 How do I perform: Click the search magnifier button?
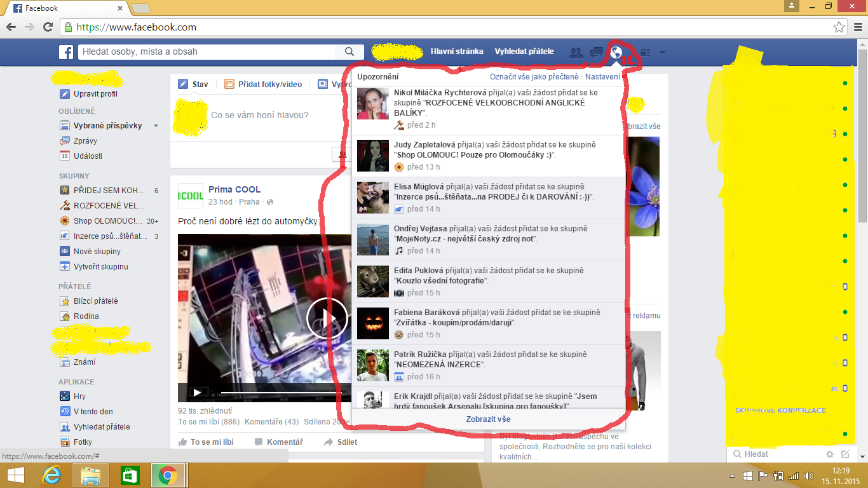(x=349, y=52)
